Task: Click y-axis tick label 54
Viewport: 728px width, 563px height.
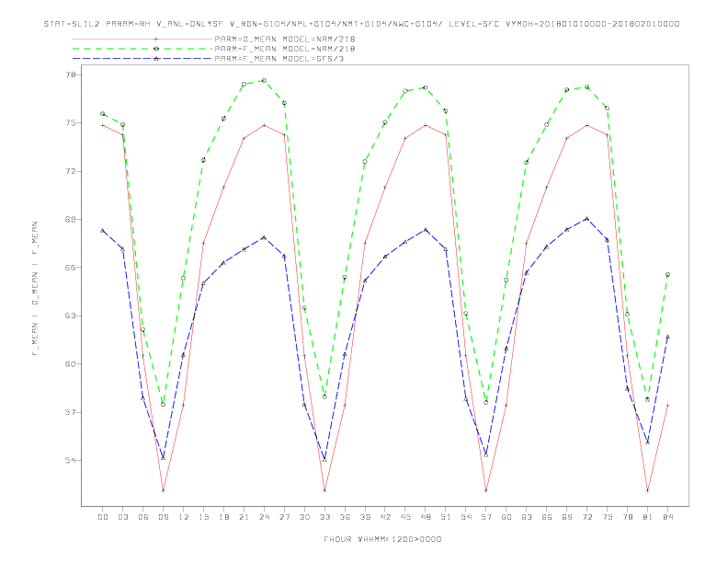Action: 72,460
